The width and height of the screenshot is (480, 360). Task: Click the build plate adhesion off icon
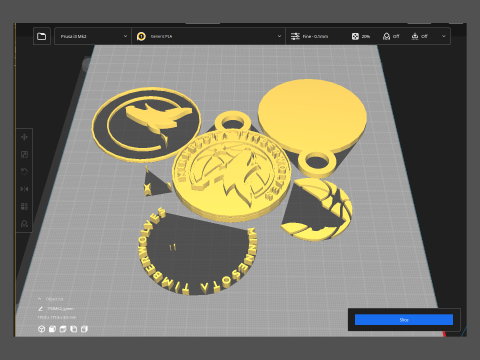click(415, 36)
